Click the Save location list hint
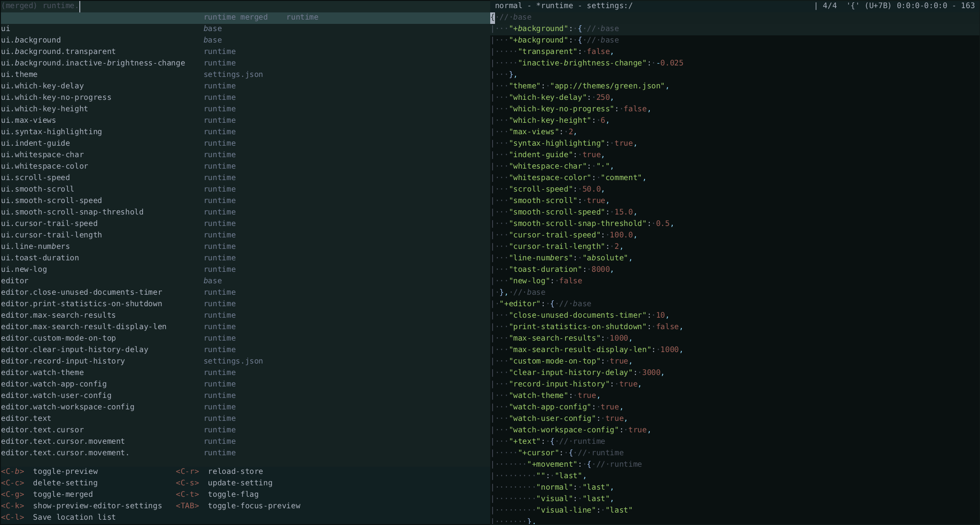Image resolution: width=980 pixels, height=525 pixels. [74, 517]
